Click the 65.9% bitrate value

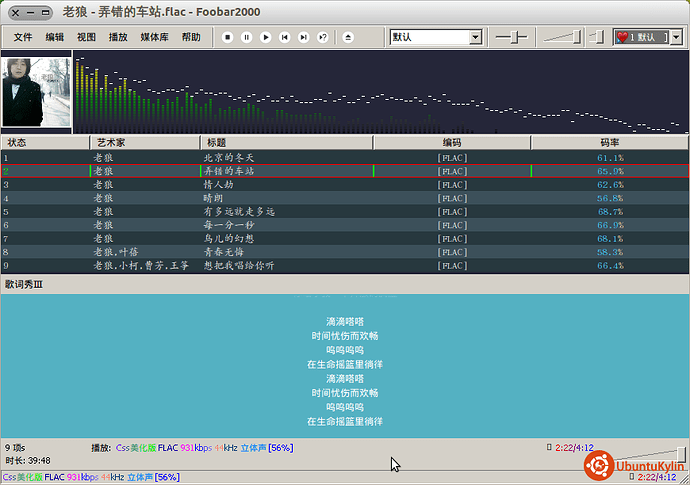point(610,171)
